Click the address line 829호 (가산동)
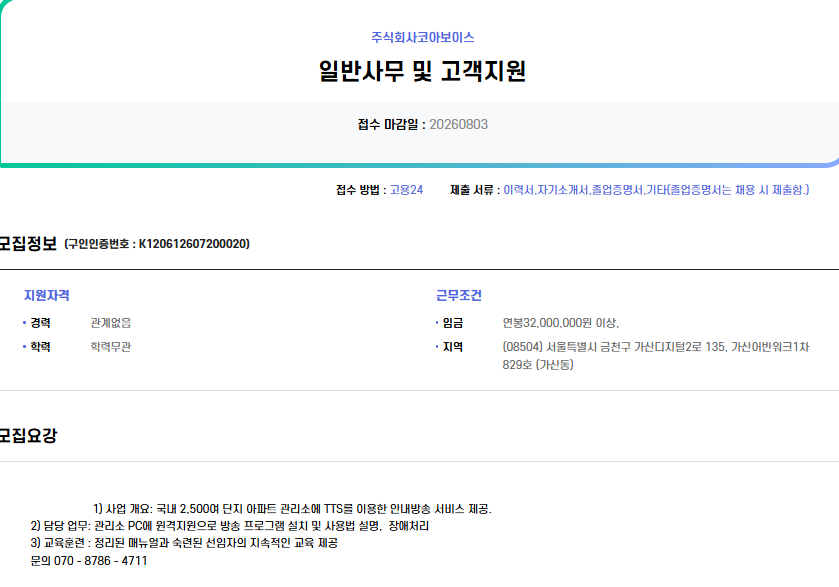This screenshot has width=839, height=587. [x=538, y=364]
